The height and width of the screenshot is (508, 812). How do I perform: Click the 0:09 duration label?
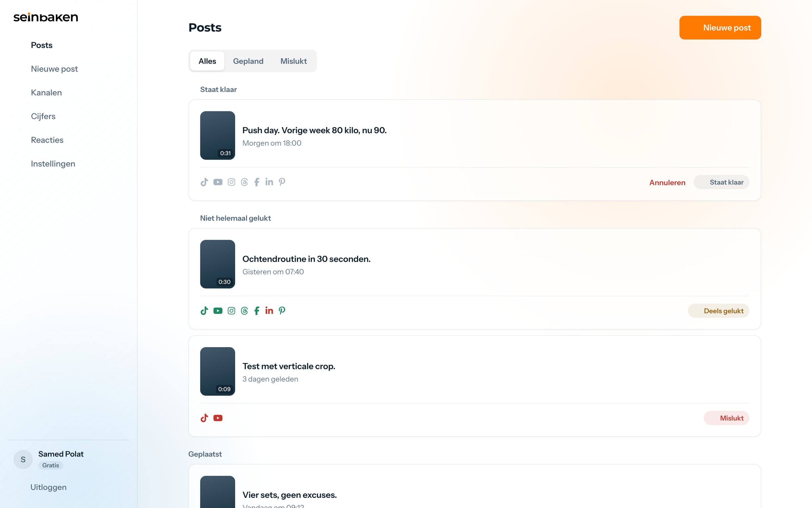point(224,389)
